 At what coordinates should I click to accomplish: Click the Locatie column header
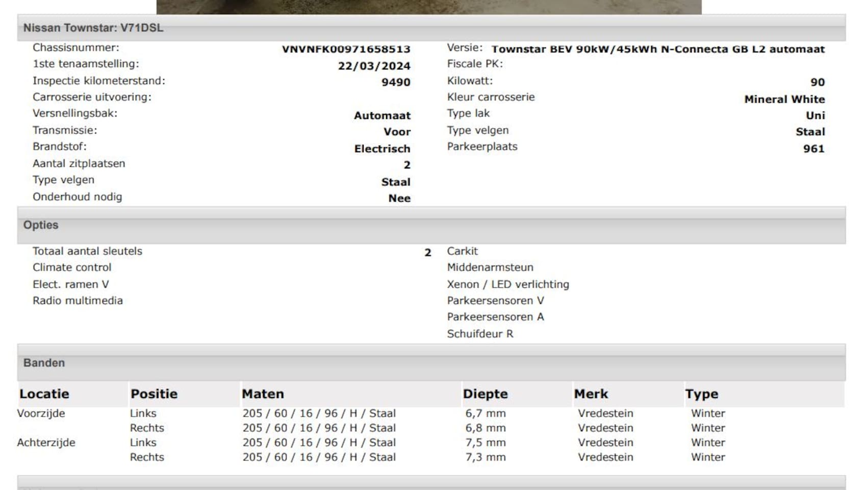(44, 394)
